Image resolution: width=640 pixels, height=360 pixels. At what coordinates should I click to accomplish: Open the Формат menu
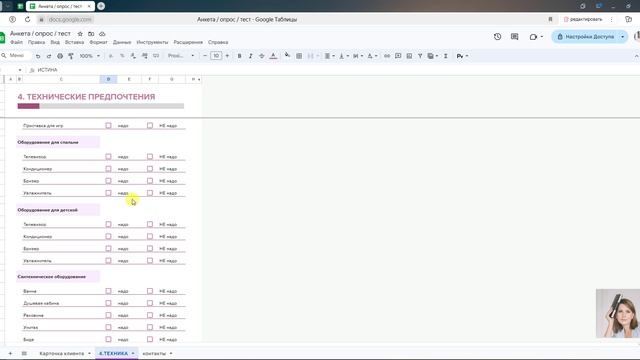(98, 42)
